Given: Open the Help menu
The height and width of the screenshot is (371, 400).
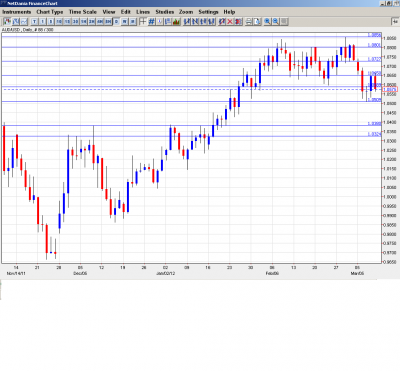Looking at the screenshot, I should click(x=229, y=12).
